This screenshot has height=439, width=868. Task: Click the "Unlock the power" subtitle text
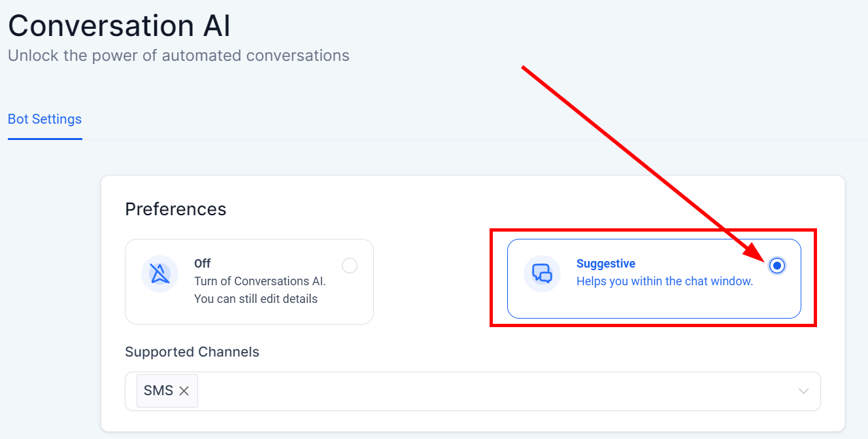pos(178,56)
